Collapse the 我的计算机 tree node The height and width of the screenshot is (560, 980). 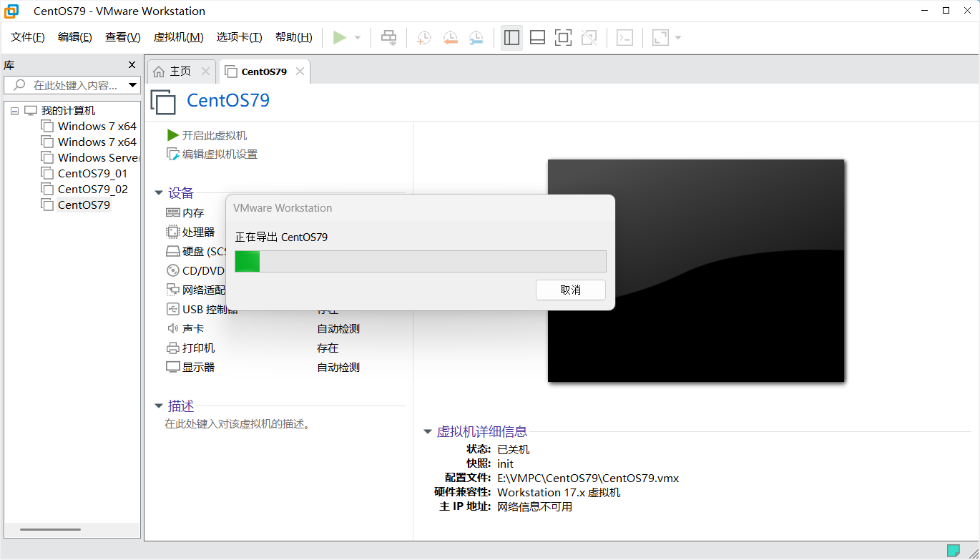coord(14,111)
